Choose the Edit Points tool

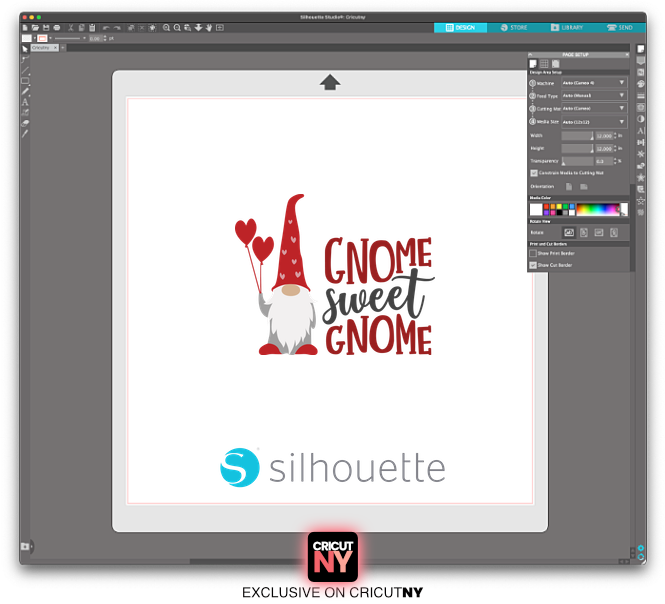25,59
